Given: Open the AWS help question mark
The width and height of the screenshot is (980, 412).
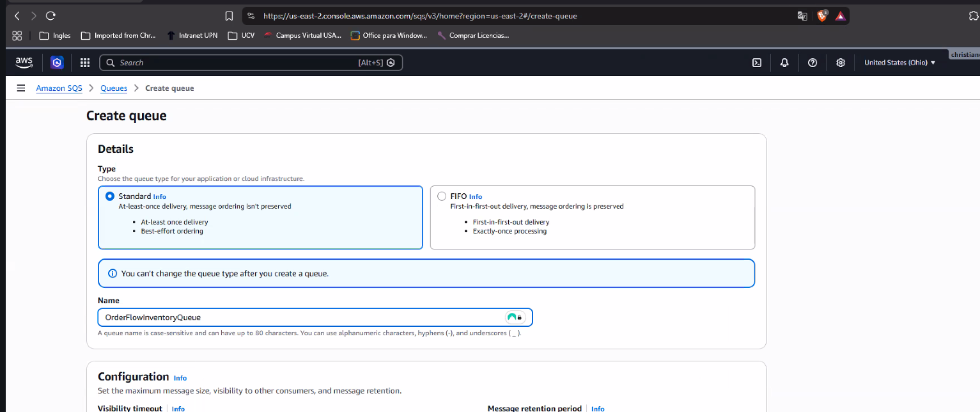Looking at the screenshot, I should (813, 63).
